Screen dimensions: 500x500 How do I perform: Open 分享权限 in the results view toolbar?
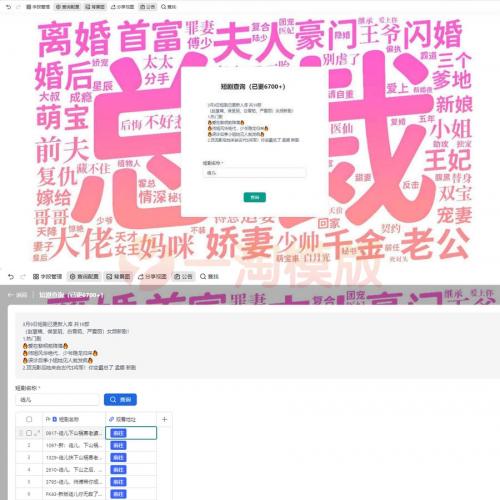152,277
